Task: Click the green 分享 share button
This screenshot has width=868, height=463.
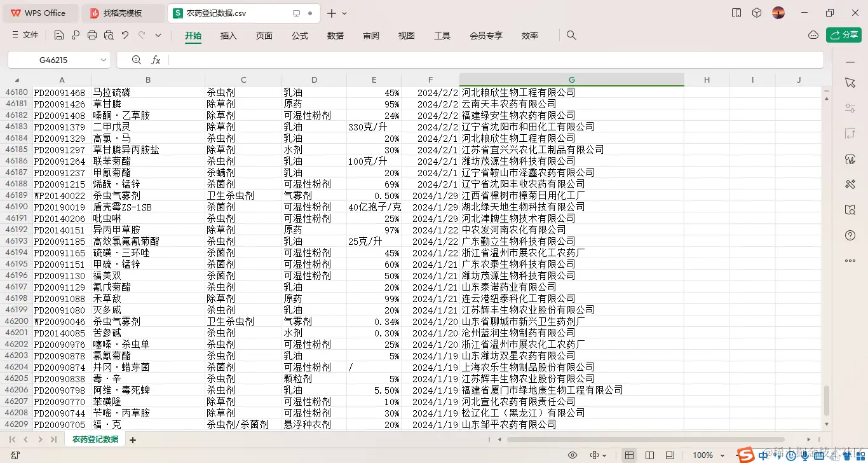Action: 844,36
